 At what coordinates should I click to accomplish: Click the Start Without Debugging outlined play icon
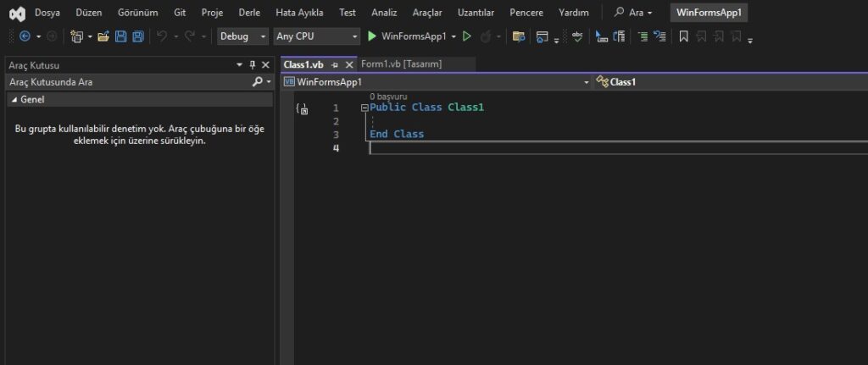466,36
